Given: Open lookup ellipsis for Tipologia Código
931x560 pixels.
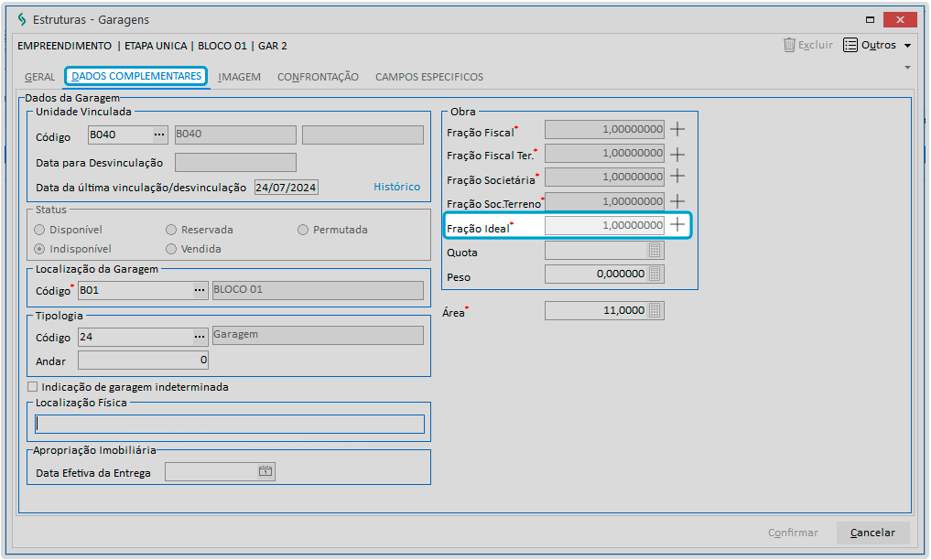Looking at the screenshot, I should 200,337.
